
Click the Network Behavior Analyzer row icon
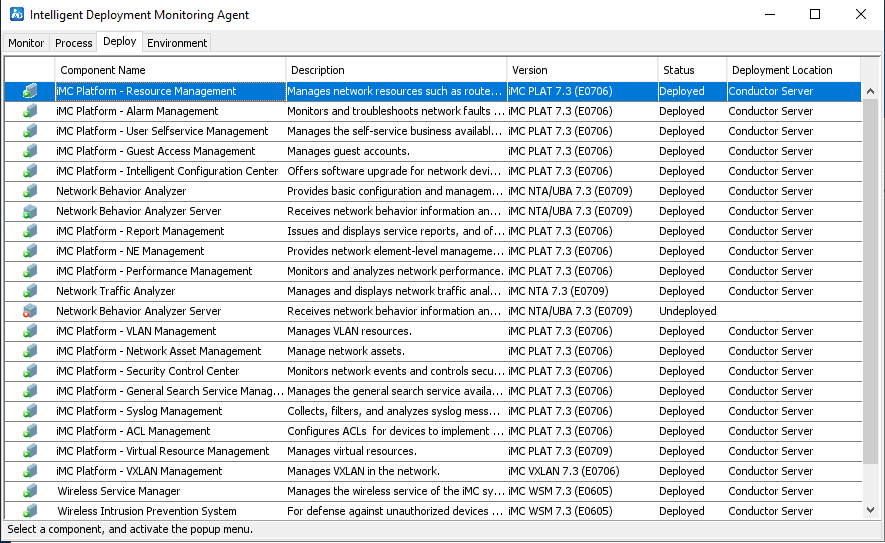click(30, 191)
